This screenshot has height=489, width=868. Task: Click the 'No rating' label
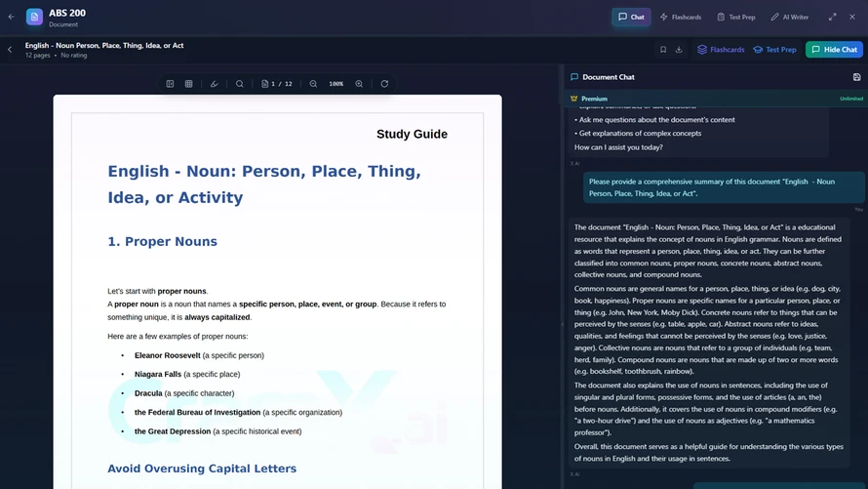73,56
